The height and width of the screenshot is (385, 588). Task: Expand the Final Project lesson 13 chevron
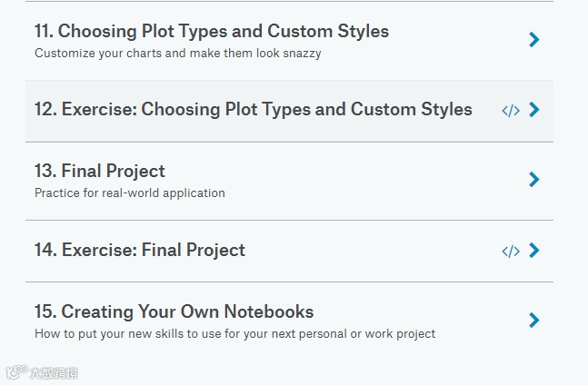click(x=534, y=180)
